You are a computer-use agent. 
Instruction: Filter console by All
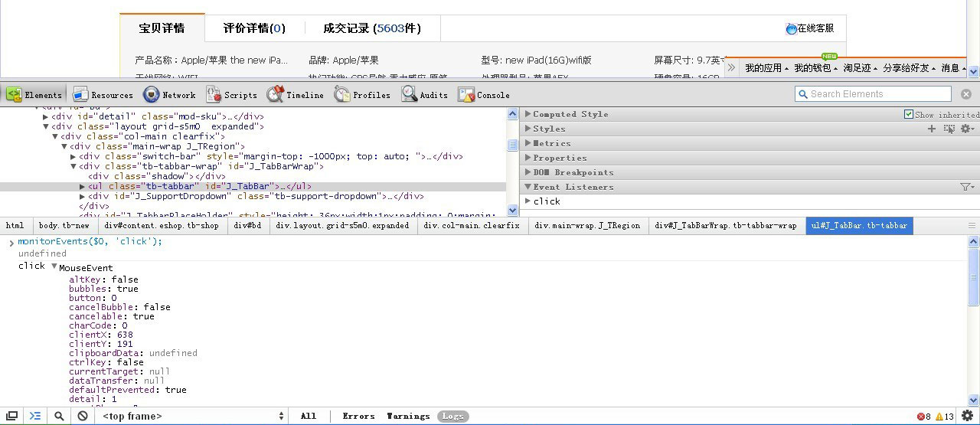click(308, 416)
